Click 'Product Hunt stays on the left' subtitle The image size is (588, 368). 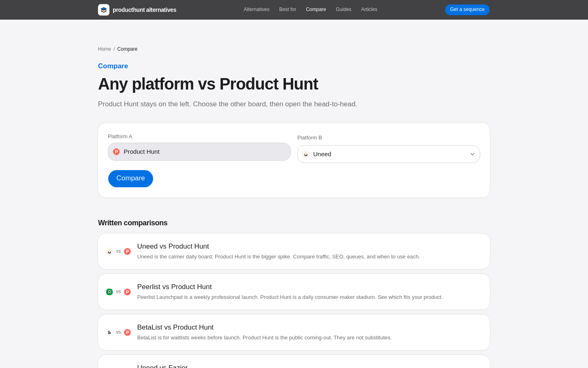click(227, 104)
